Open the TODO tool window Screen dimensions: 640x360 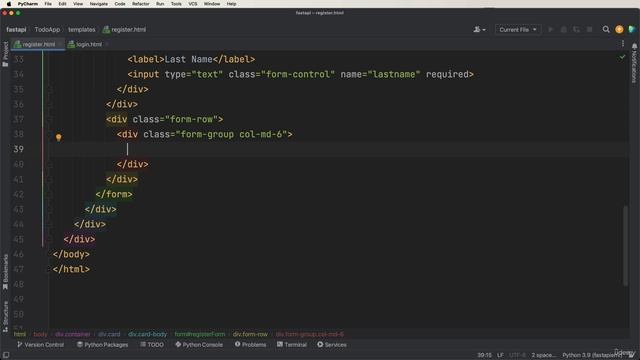tap(152, 344)
